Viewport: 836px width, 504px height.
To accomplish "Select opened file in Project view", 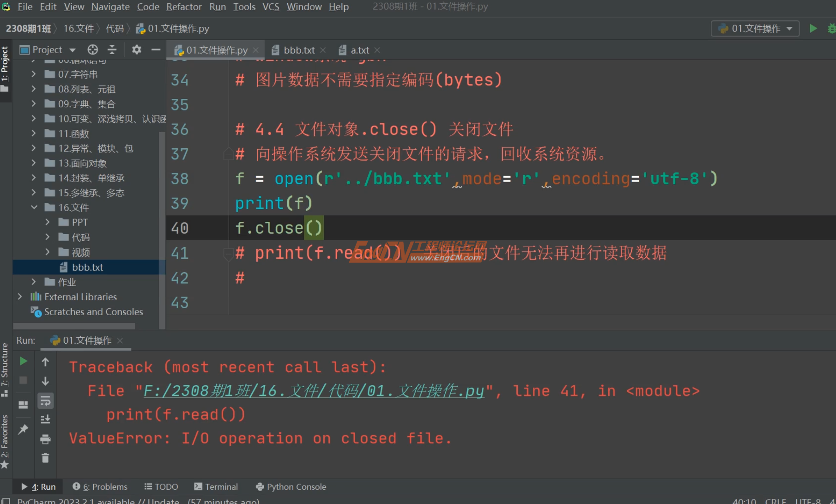I will [92, 49].
